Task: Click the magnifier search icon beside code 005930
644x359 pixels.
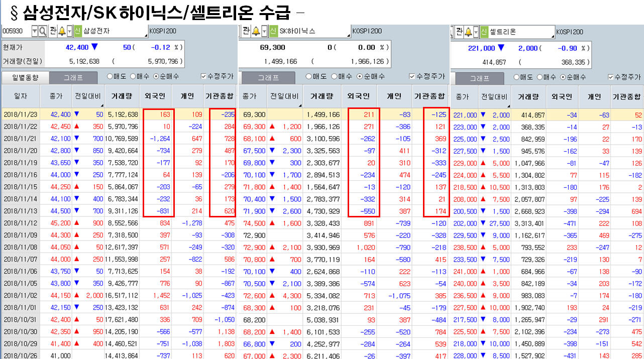Action: point(43,31)
